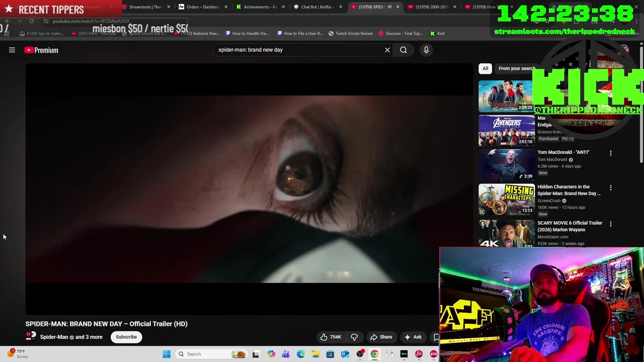Close the Orders – Dashboard tab
This screenshot has width=644, height=362.
[226, 7]
